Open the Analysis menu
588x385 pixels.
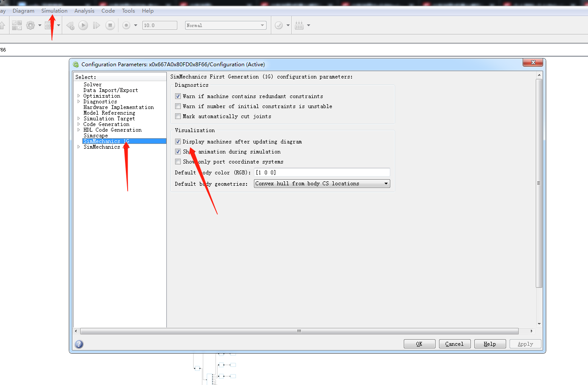point(84,11)
